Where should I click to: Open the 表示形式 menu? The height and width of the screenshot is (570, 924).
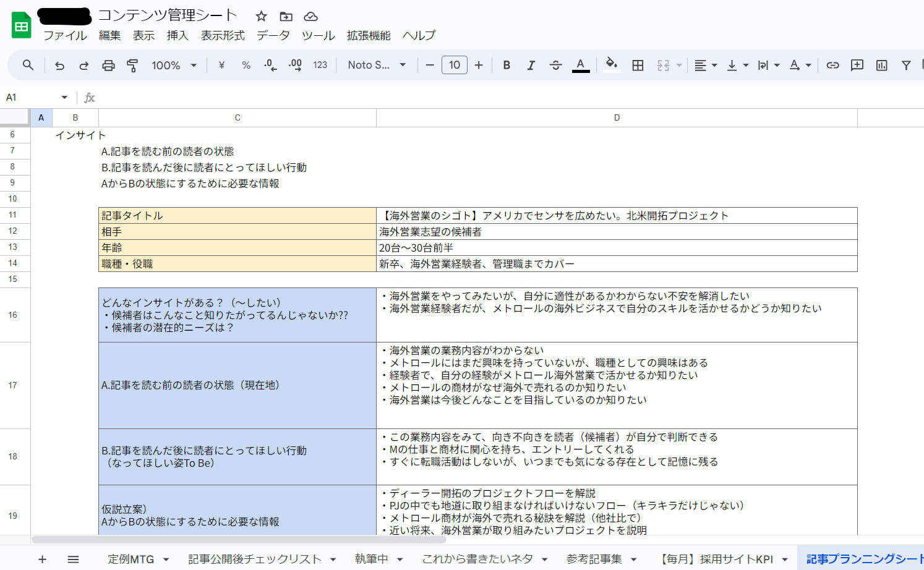click(x=223, y=35)
